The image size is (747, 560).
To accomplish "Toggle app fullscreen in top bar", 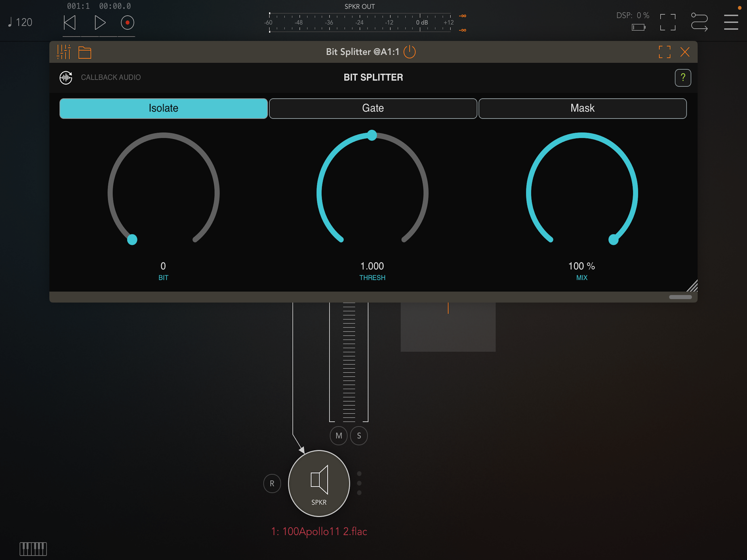I will point(668,22).
